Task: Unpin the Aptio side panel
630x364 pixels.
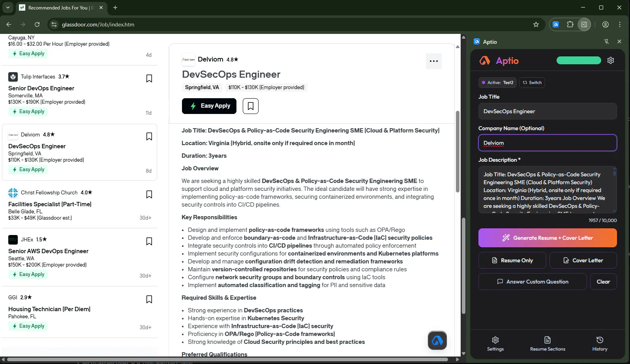Action: 607,41
